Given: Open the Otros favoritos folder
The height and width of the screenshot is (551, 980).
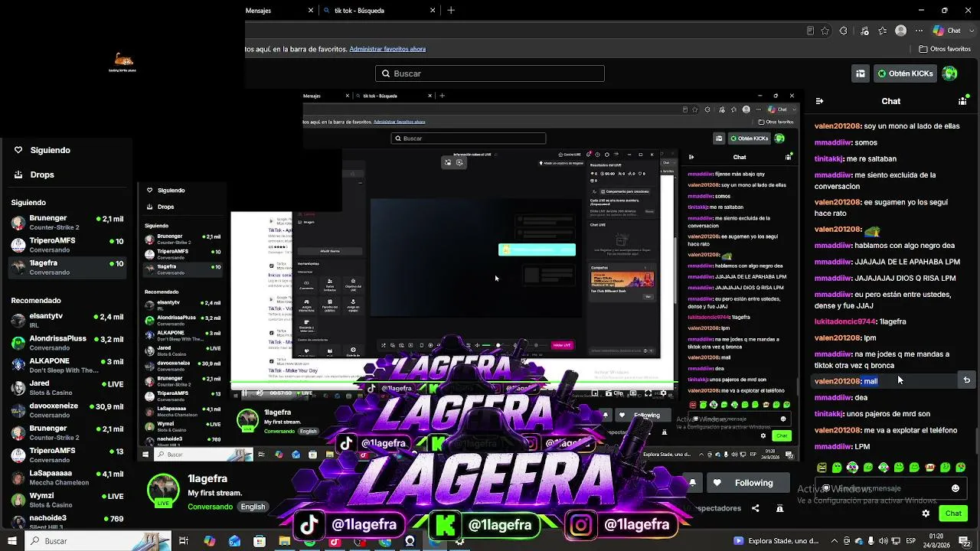Looking at the screenshot, I should click(x=945, y=49).
